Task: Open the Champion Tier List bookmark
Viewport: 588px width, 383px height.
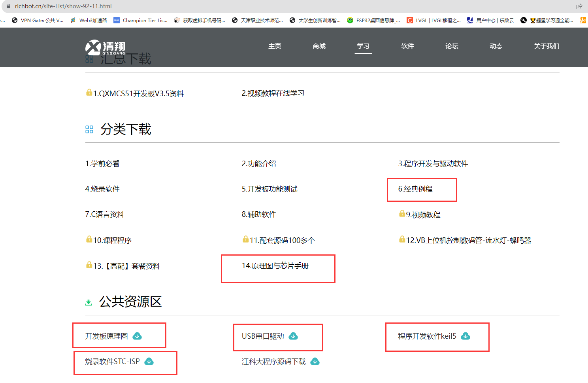Action: (140, 20)
